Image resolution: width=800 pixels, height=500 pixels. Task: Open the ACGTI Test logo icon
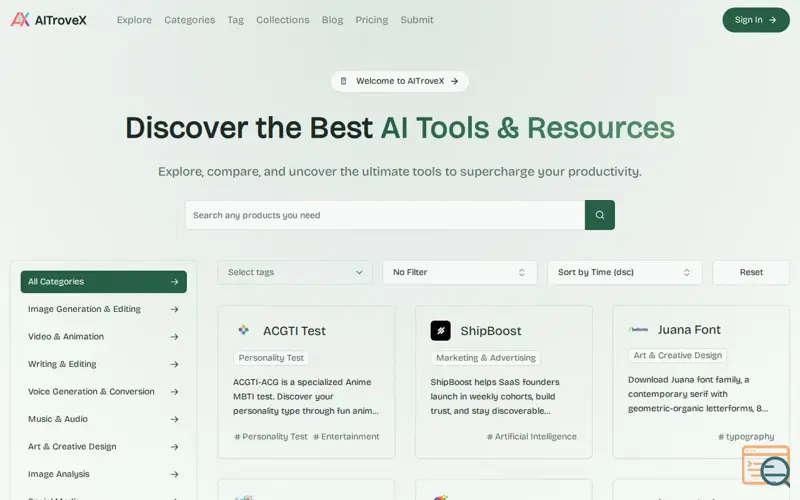point(243,330)
